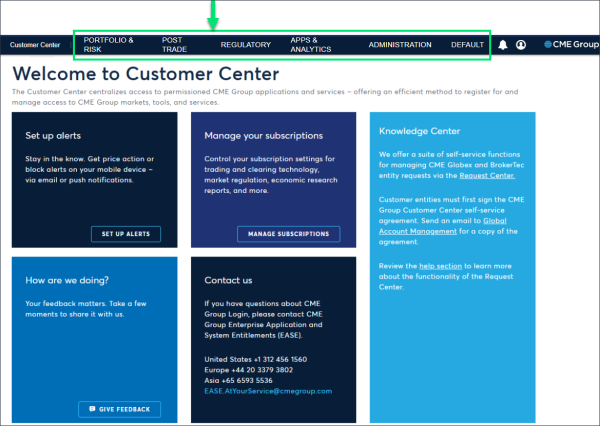Click the Welcome to Customer Center heading

[145, 73]
